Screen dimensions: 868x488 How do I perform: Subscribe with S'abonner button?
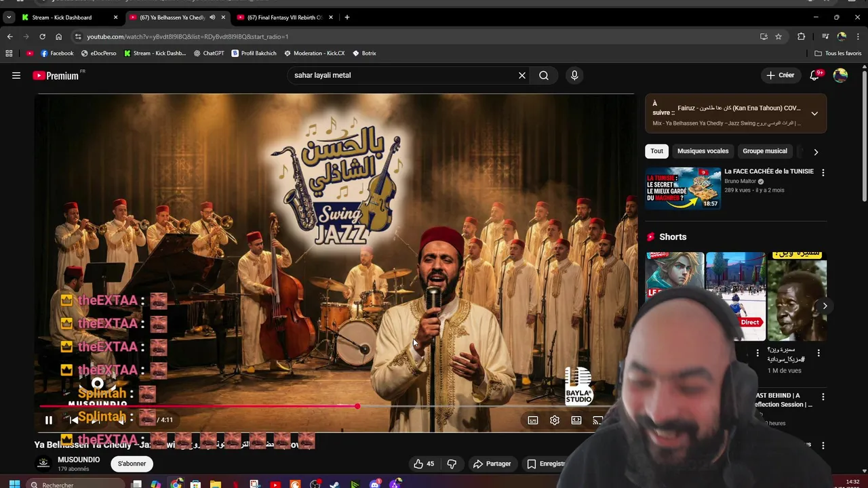coord(132,464)
